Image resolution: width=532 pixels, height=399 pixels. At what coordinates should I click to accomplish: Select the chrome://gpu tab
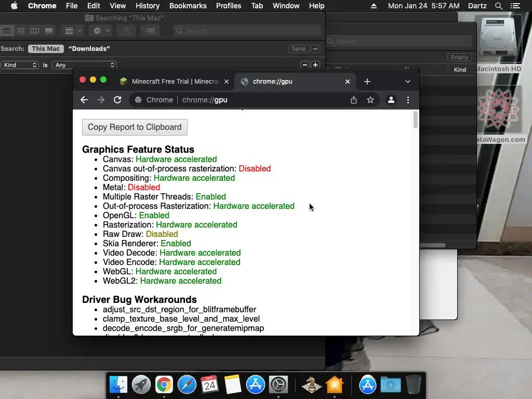[x=295, y=82]
